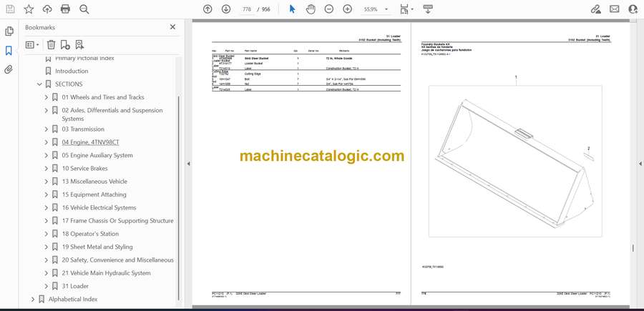Delete selected bookmark with trash icon

coord(51,45)
